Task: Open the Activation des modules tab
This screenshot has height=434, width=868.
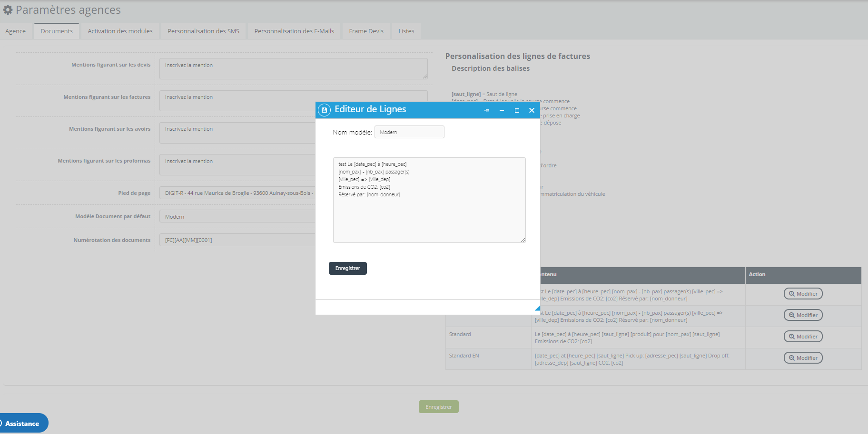Action: pyautogui.click(x=120, y=31)
